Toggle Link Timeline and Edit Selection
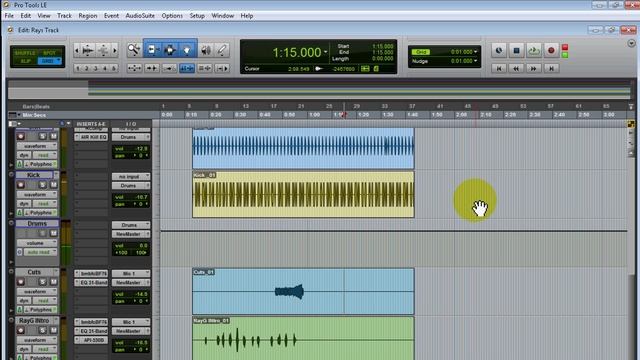Screen dimensions: 640x360 pos(187,68)
